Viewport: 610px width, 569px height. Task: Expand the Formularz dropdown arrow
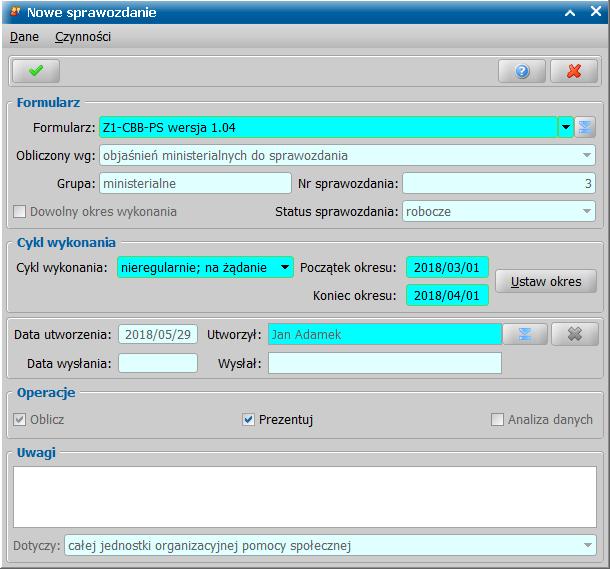click(566, 127)
